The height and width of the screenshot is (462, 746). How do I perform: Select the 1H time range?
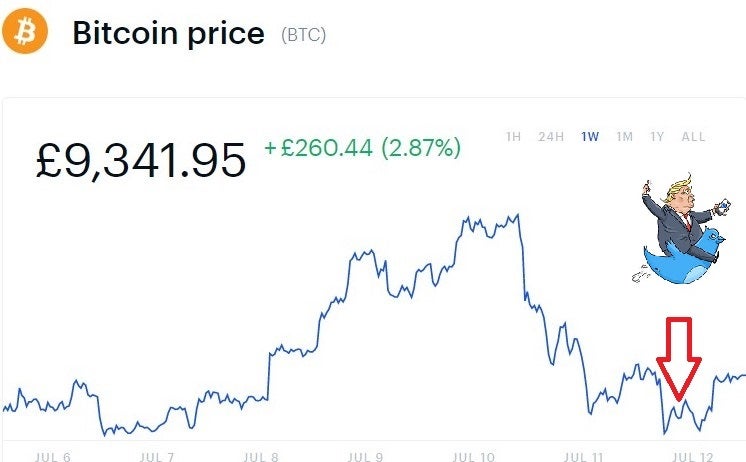(513, 136)
